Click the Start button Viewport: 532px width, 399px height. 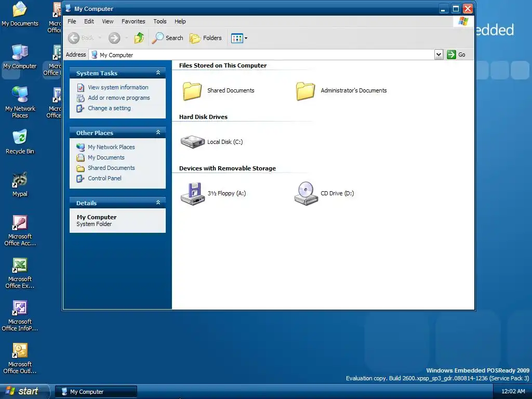[24, 391]
